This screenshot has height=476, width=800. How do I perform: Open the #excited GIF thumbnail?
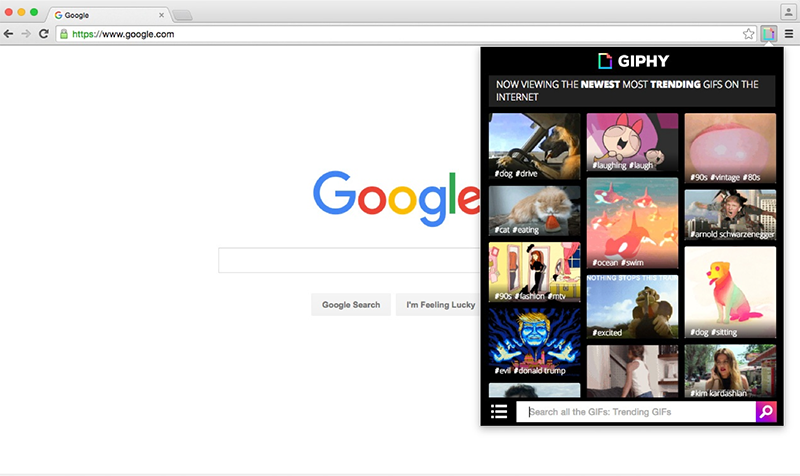[x=632, y=307]
